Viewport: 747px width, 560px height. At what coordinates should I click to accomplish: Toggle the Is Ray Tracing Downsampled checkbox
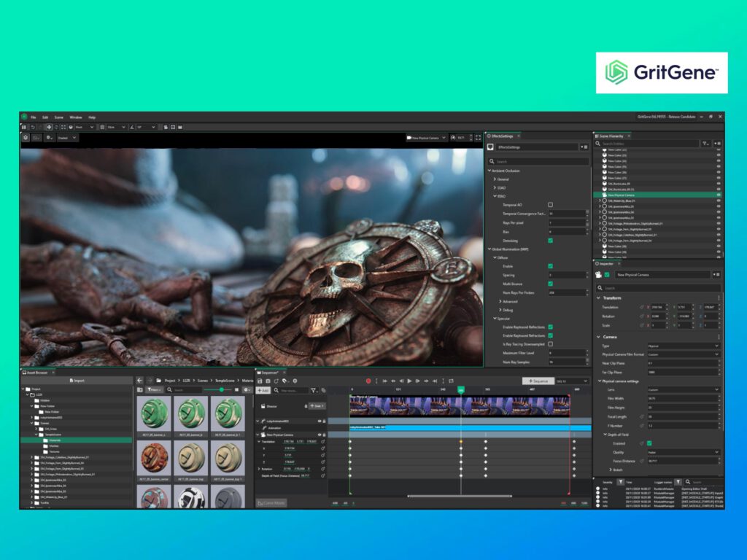pyautogui.click(x=550, y=344)
